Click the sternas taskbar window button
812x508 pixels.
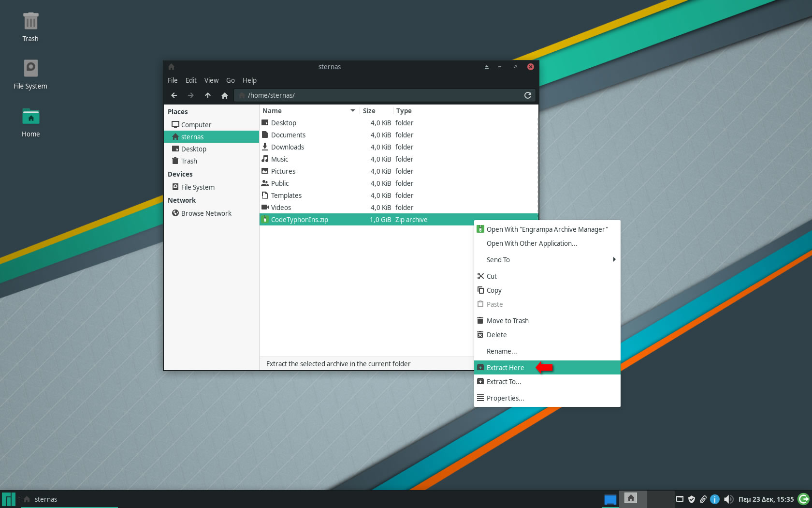69,499
